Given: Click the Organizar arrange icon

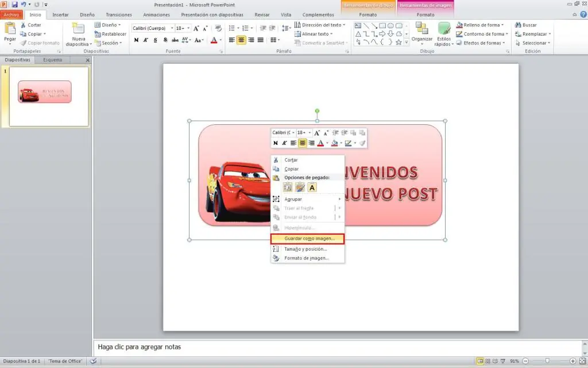Looking at the screenshot, I should 422,29.
